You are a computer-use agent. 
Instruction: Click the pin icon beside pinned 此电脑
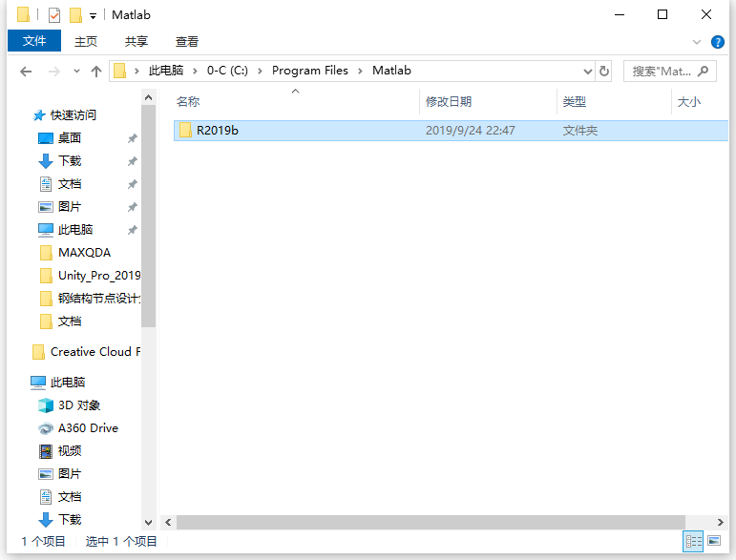pyautogui.click(x=133, y=230)
